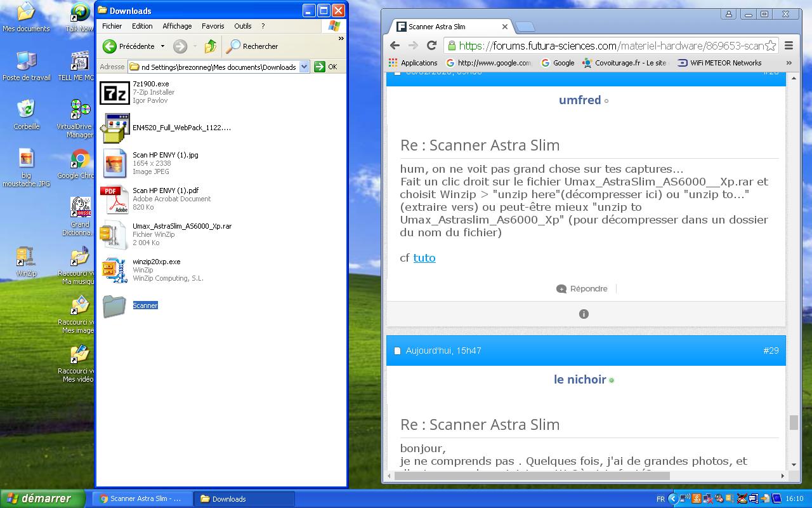This screenshot has width=812, height=508.
Task: Click the OK go button beside address
Action: click(326, 67)
